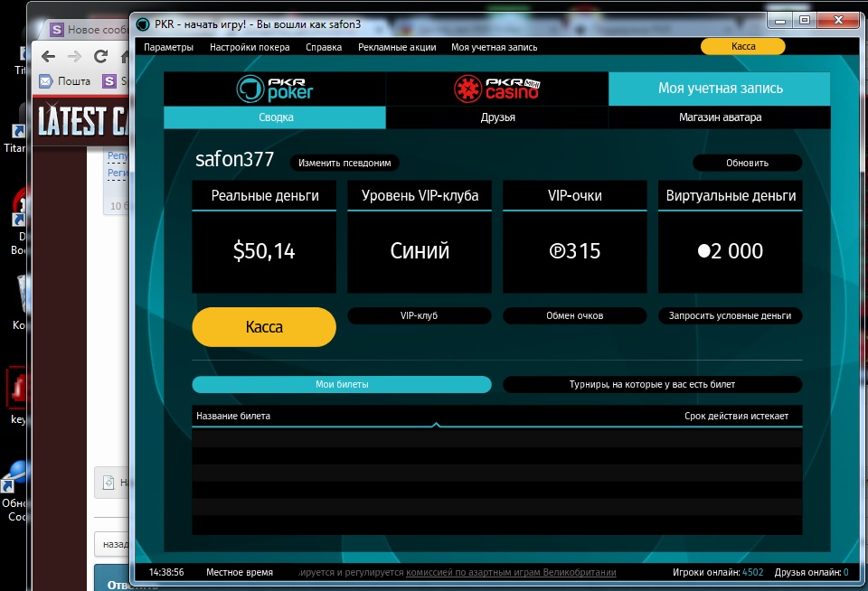Click the Местное время label
This screenshot has width=868, height=591.
[x=239, y=572]
